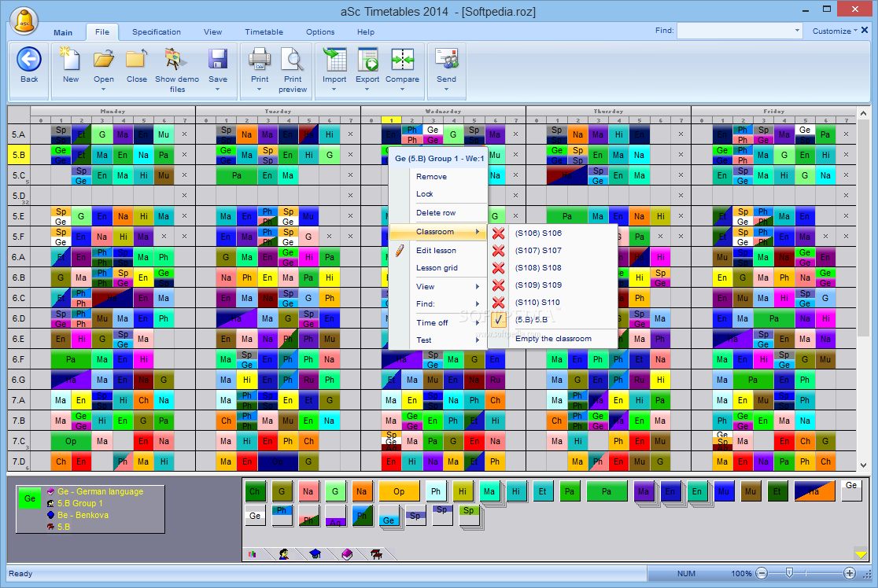Switch to the Options ribbon tab
The width and height of the screenshot is (878, 588).
pos(320,32)
